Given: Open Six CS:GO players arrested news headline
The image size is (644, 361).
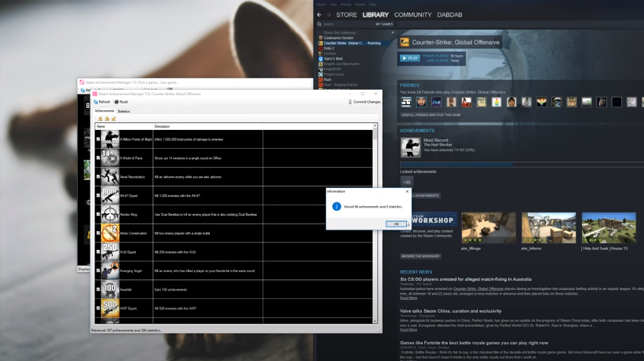Looking at the screenshot, I should (466, 279).
